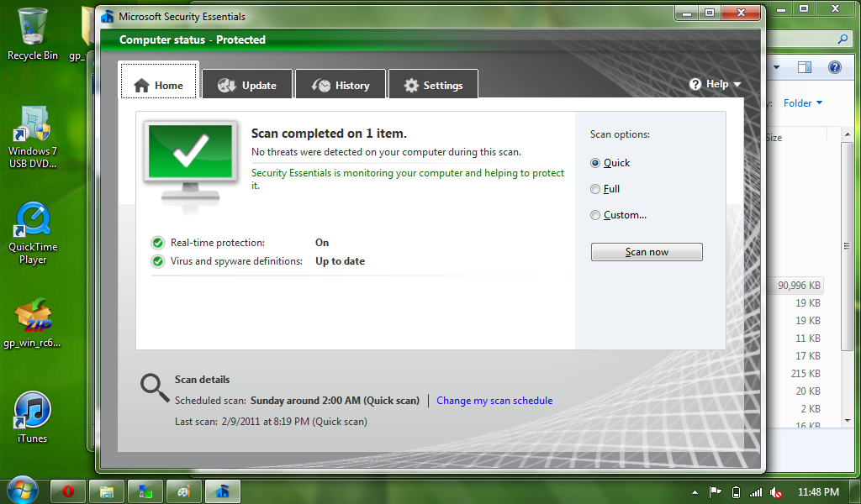The image size is (861, 504).
Task: Click the 90,996 KB file size cell
Action: 799,285
